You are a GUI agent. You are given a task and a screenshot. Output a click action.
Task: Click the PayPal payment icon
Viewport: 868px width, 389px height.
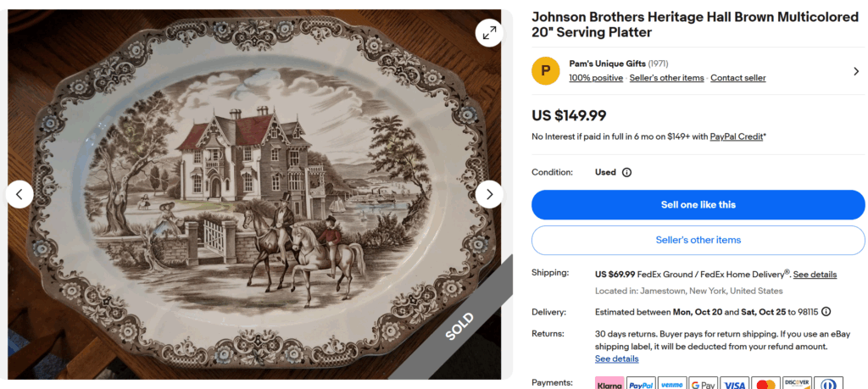tap(641, 385)
